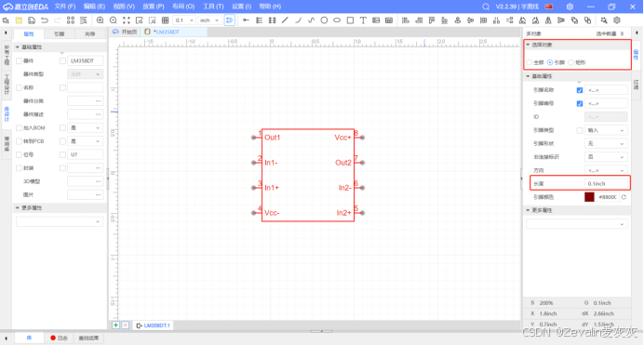This screenshot has height=345, width=644.
Task: Select the line drawing tool
Action: (x=285, y=20)
